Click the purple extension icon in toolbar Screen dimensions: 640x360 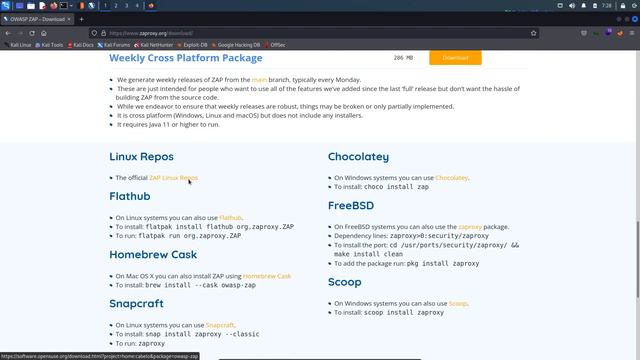tap(608, 33)
